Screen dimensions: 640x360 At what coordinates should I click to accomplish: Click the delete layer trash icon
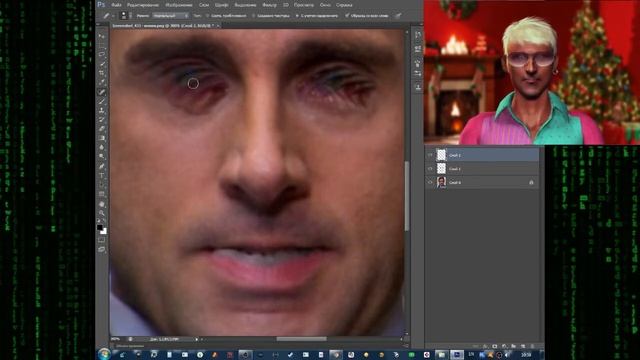click(x=532, y=346)
